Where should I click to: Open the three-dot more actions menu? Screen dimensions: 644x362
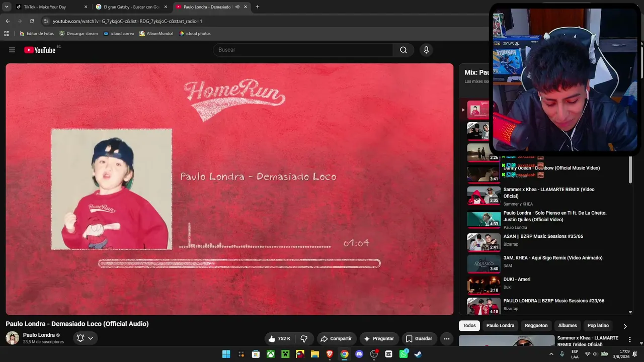(446, 339)
